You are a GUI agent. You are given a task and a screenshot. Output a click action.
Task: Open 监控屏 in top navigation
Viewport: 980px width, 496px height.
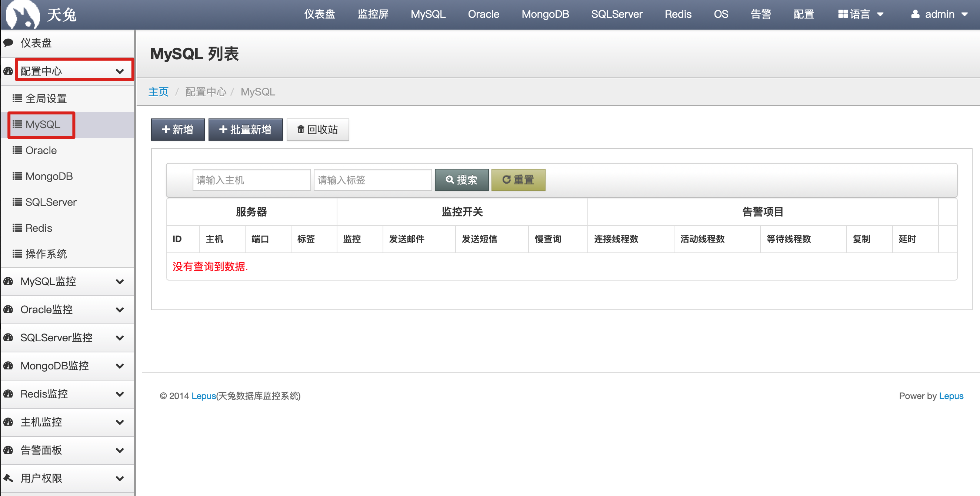[x=373, y=14]
